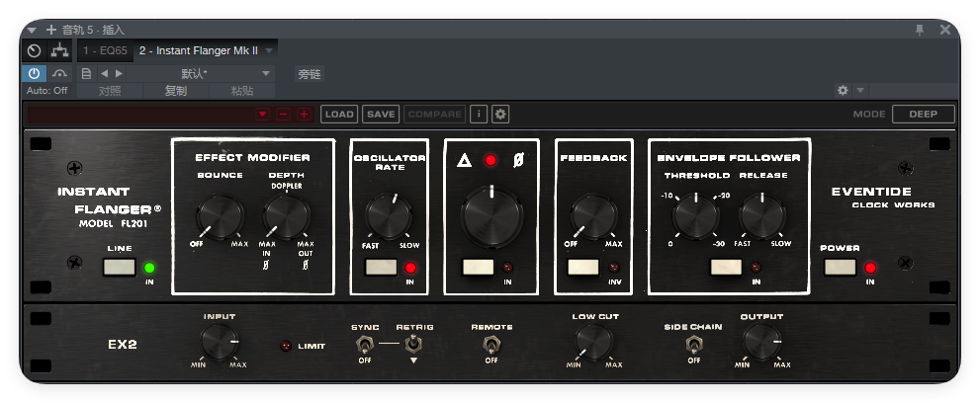This screenshot has width=980, height=403.
Task: Click the LIMIT indicator LED
Action: 286,346
